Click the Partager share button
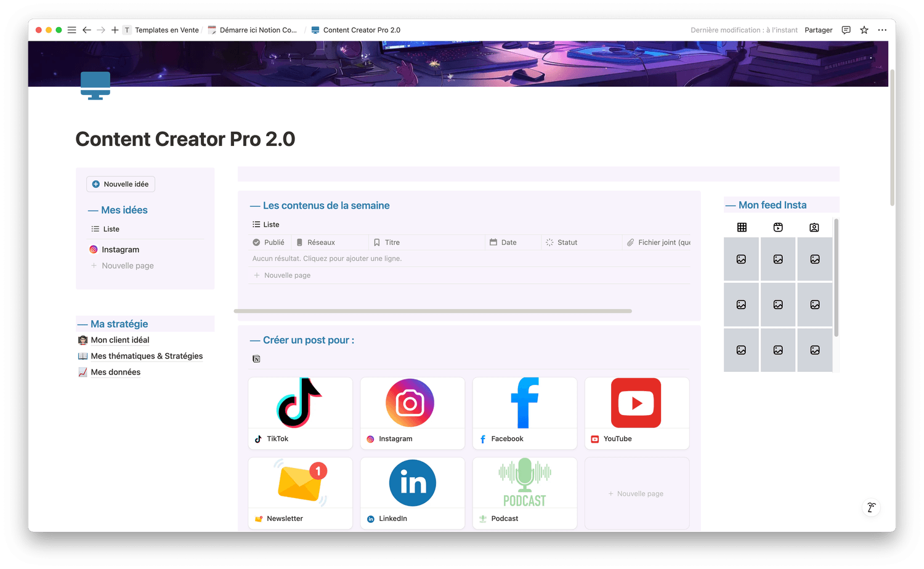 (x=818, y=30)
